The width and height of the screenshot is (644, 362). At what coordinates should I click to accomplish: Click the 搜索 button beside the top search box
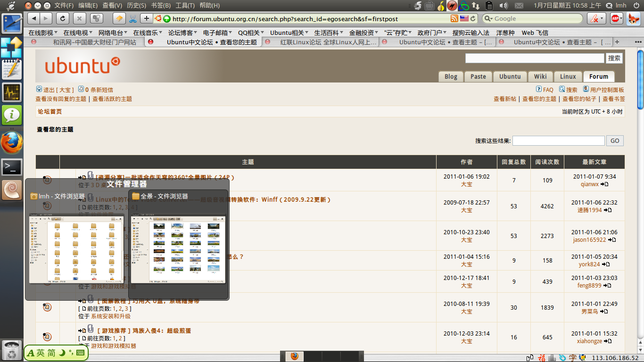tap(614, 58)
